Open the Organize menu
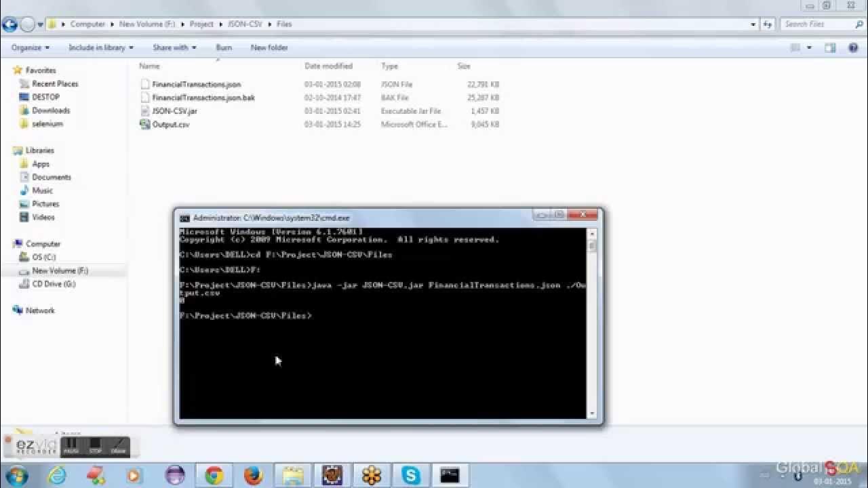868x488 pixels. 31,47
